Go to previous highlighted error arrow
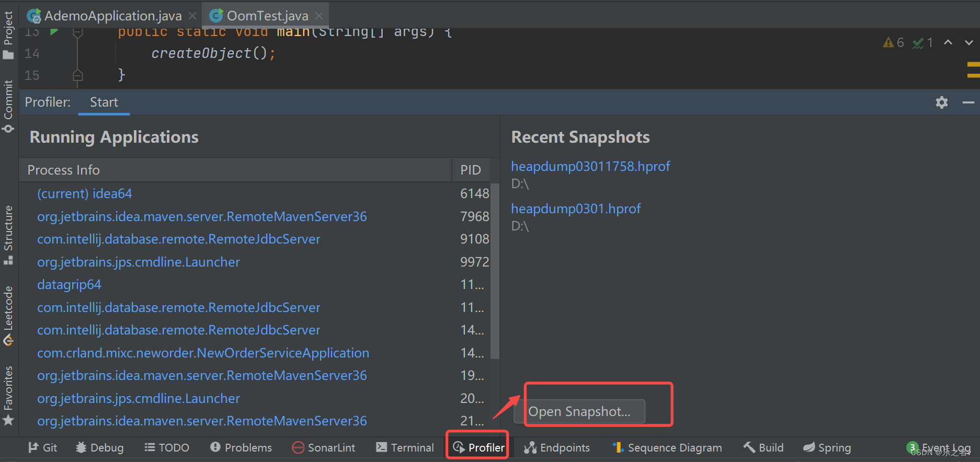This screenshot has height=462, width=980. pyautogui.click(x=948, y=42)
